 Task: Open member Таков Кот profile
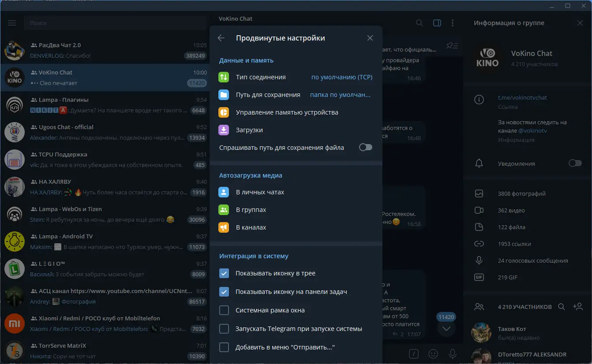(x=527, y=333)
